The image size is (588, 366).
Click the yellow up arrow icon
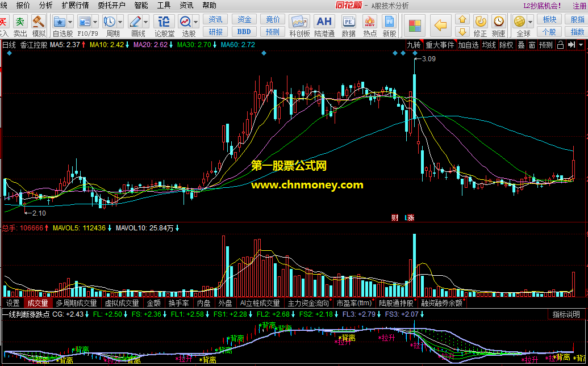coord(462,19)
